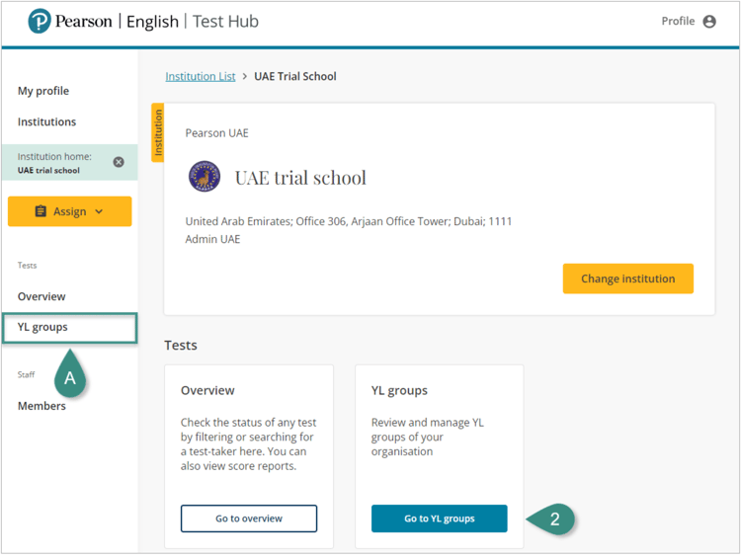Open My profile in the sidebar
Image resolution: width=741 pixels, height=560 pixels.
[43, 91]
